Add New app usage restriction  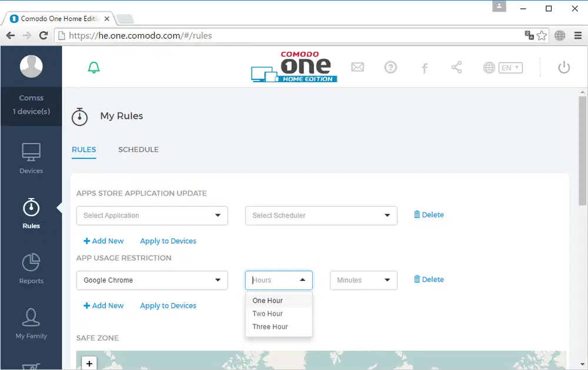103,305
